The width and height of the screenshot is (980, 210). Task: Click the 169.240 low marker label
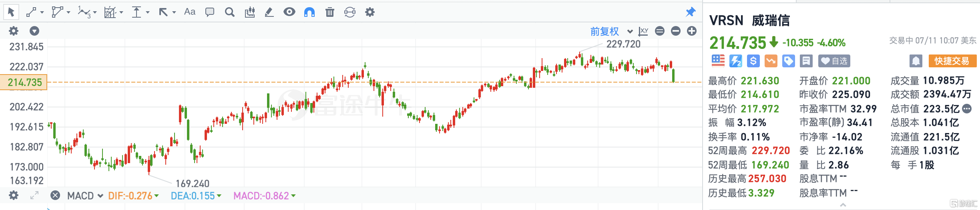(x=193, y=184)
